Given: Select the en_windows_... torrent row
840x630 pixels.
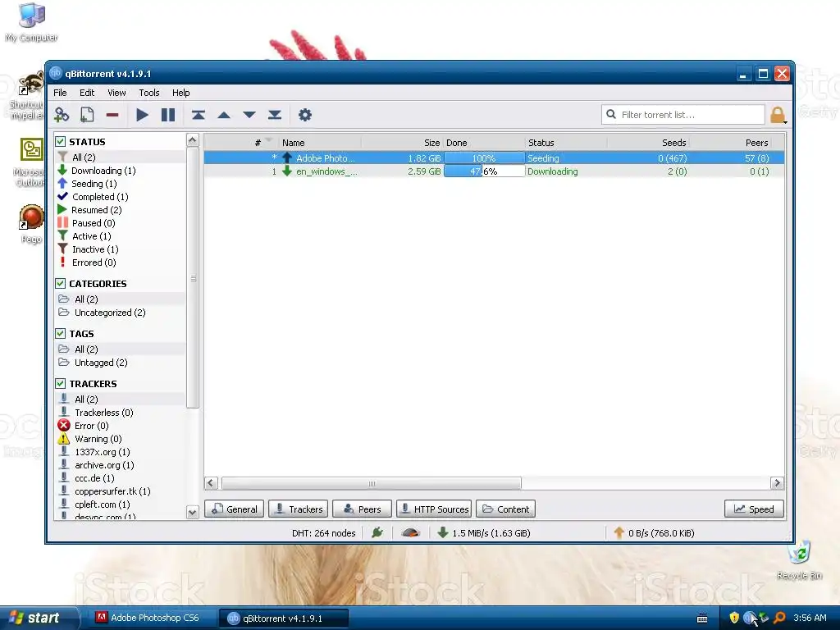Looking at the screenshot, I should pyautogui.click(x=494, y=171).
